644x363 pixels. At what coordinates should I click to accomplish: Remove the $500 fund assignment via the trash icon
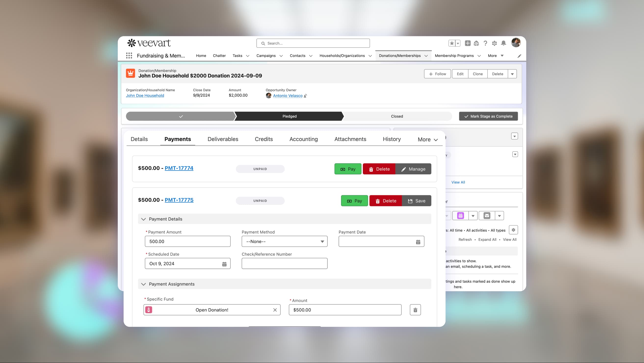(x=415, y=310)
